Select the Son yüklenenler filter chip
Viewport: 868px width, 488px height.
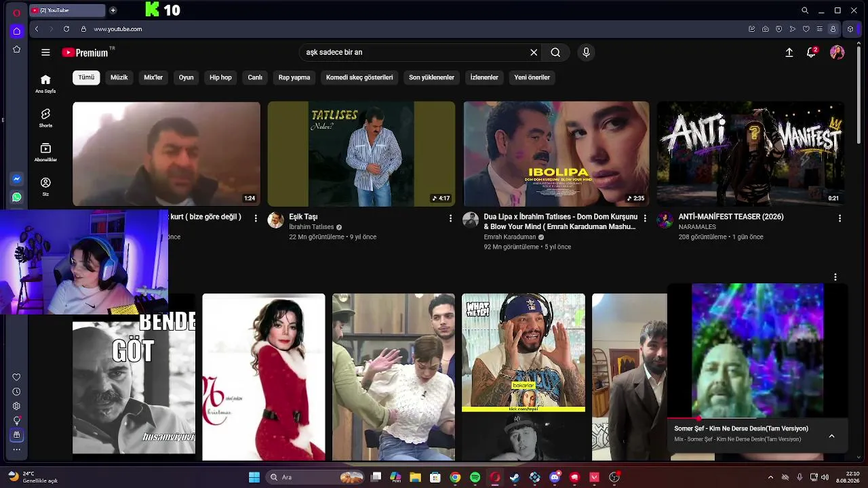(x=431, y=77)
